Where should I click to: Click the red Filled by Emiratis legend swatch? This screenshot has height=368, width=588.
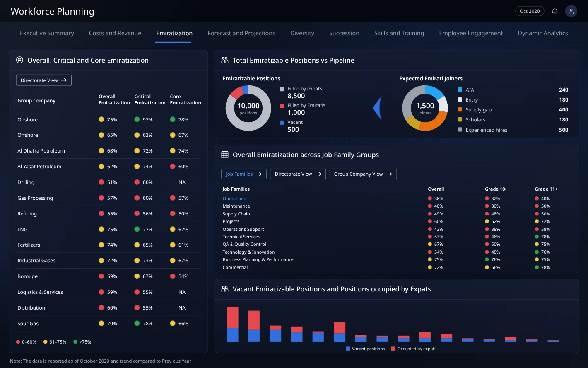click(x=282, y=106)
